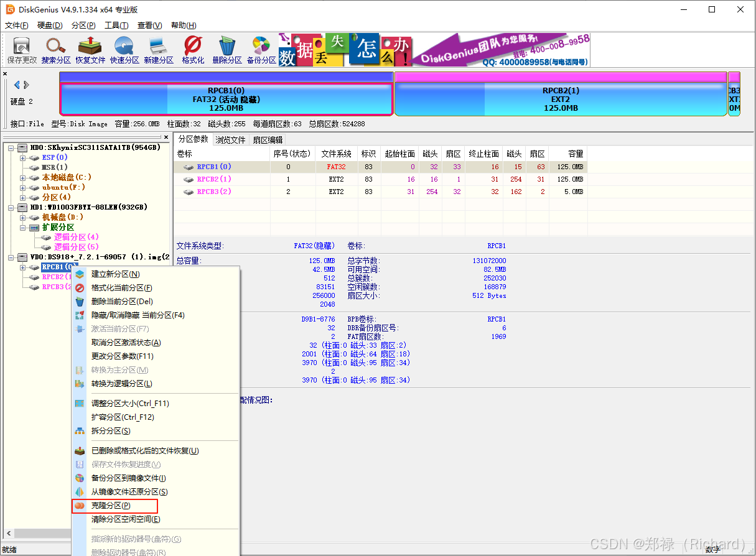This screenshot has width=756, height=556.
Task: Switch to the 扇区编辑 tab
Action: 268,140
